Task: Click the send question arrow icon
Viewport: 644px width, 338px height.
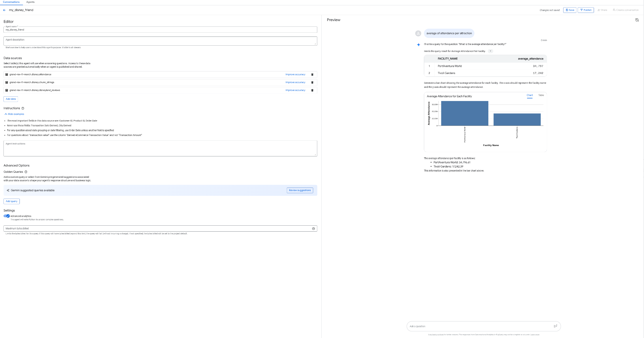Action: [x=555, y=326]
